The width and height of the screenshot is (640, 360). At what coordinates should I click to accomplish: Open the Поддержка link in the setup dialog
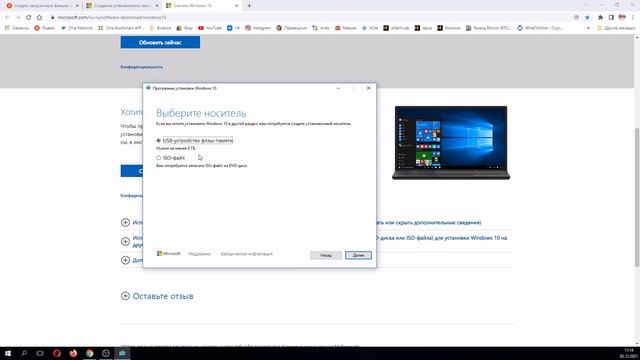pos(199,254)
